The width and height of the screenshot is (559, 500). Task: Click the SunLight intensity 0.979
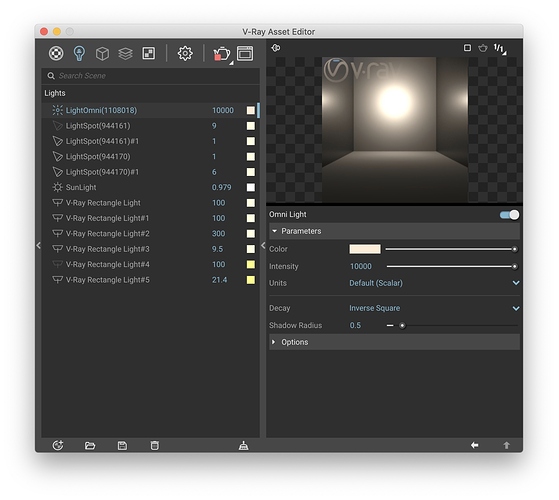(221, 187)
